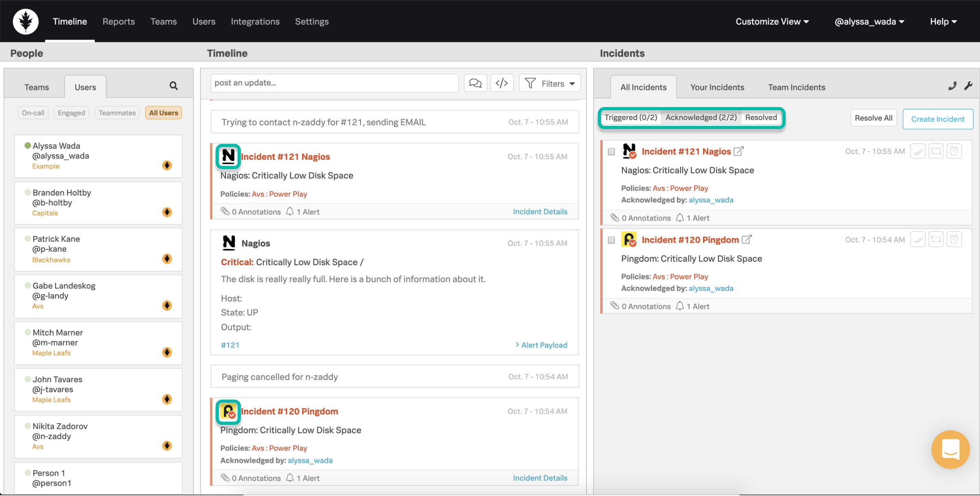Click the wrench settings icon above incidents
The height and width of the screenshot is (496, 980).
coord(969,86)
